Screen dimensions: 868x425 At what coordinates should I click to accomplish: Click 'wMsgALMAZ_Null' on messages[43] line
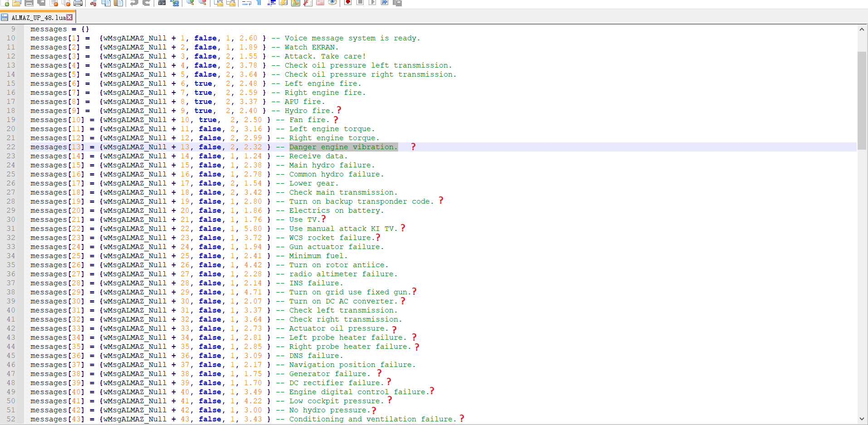click(135, 419)
